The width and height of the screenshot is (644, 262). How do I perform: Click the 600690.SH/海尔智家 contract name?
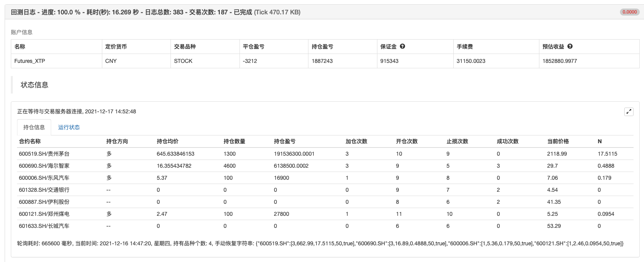point(44,166)
